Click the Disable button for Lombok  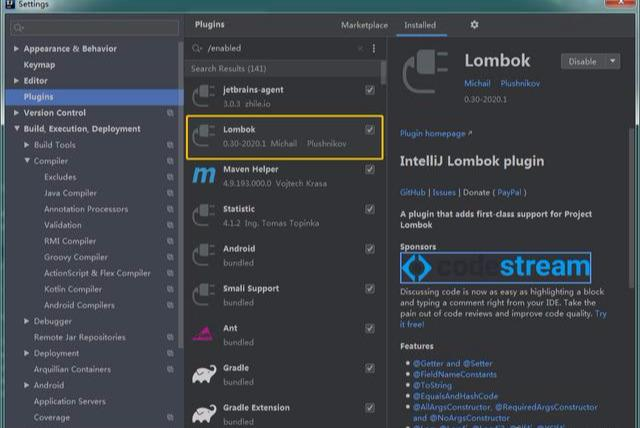pos(583,61)
